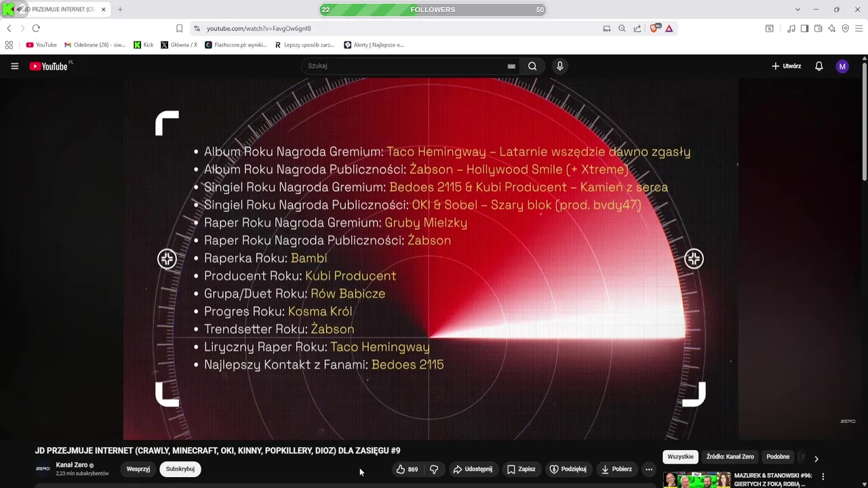This screenshot has height=488, width=868.
Task: Focus the Szukaj search field
Action: [x=407, y=66]
